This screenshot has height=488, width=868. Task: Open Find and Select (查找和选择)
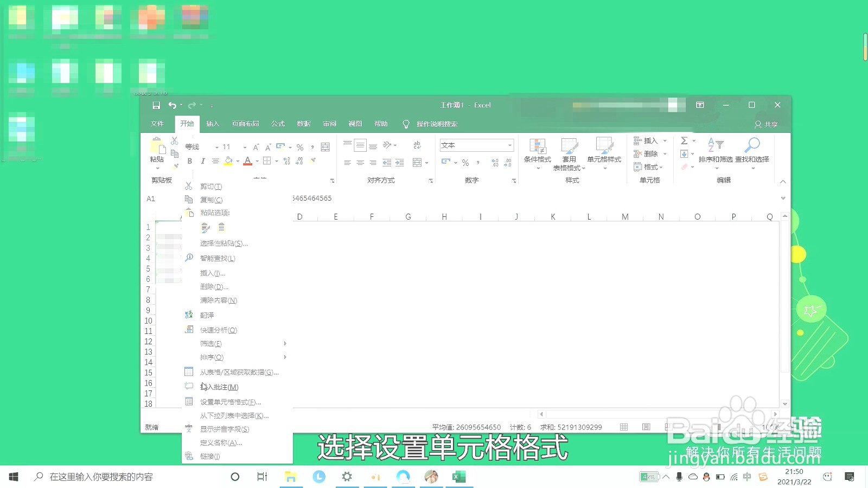click(752, 153)
